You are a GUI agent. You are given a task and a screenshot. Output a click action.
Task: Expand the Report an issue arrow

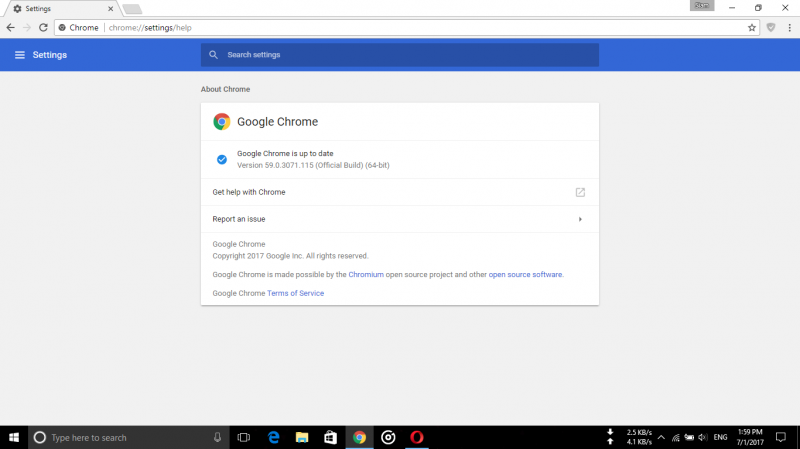[x=580, y=219]
